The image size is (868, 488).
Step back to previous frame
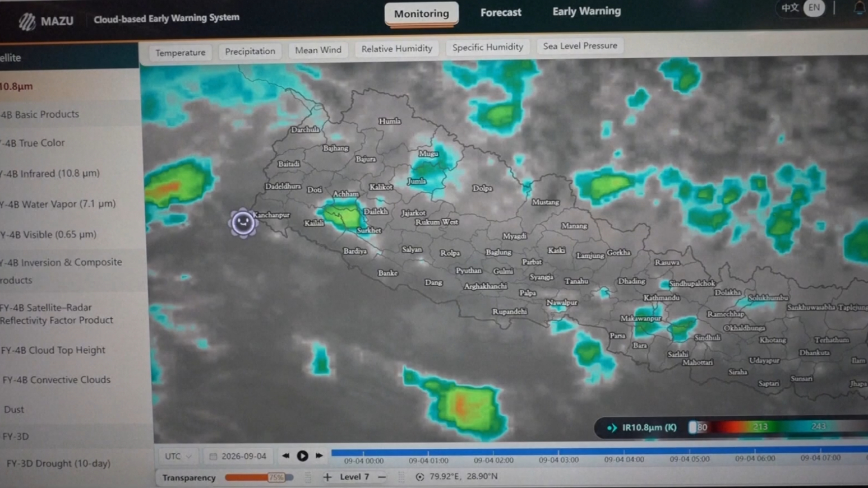pos(286,456)
